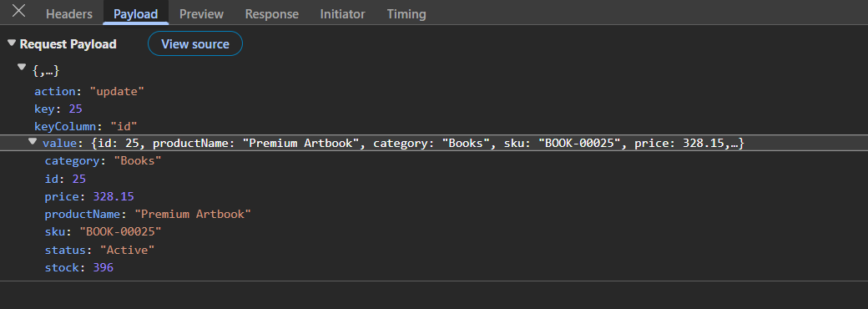
Task: Collapse the Request Payload section
Action: coord(11,43)
